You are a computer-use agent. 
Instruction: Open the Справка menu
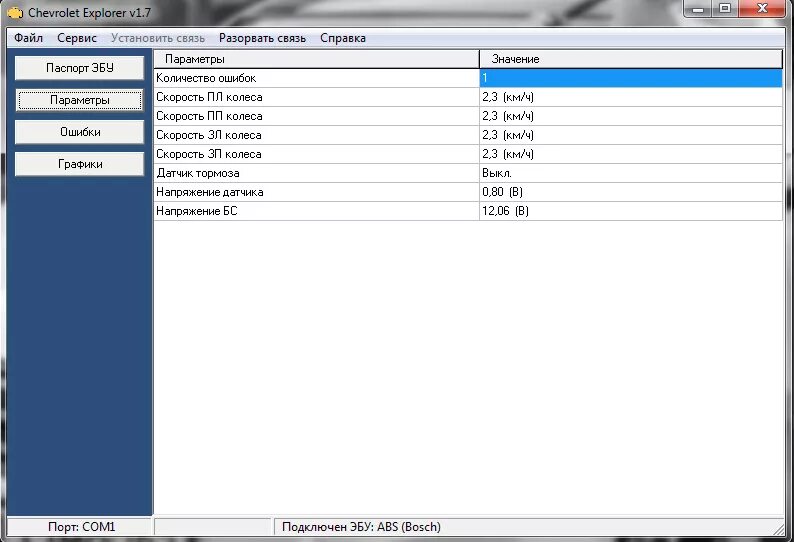343,38
